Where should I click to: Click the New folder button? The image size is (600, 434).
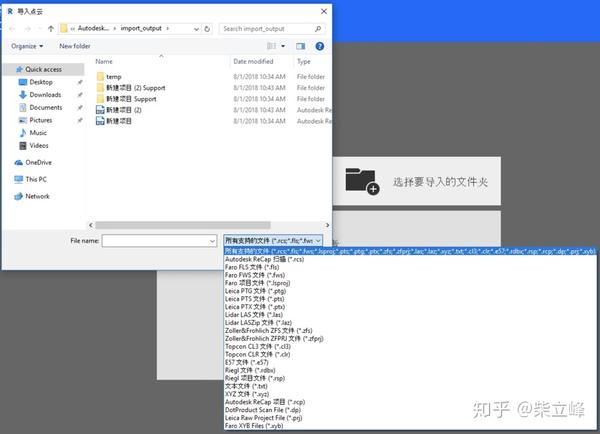coord(75,46)
